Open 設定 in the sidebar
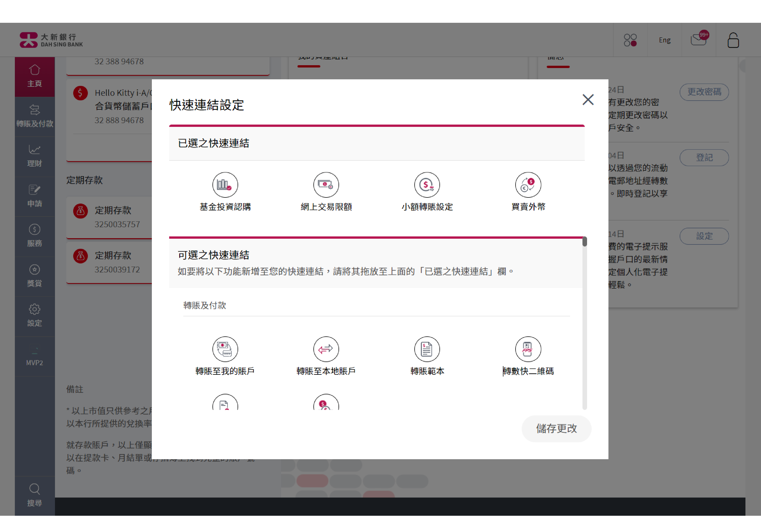This screenshot has width=761, height=532. [x=34, y=316]
